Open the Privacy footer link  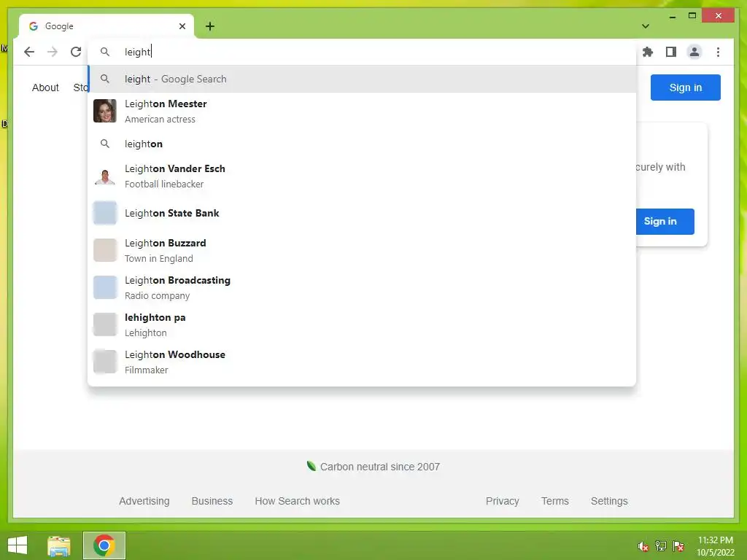click(x=502, y=501)
